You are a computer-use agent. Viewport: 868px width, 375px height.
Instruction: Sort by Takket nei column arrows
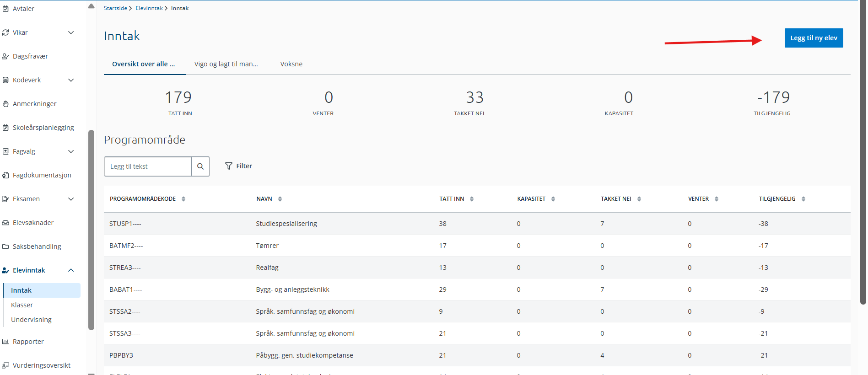point(639,199)
